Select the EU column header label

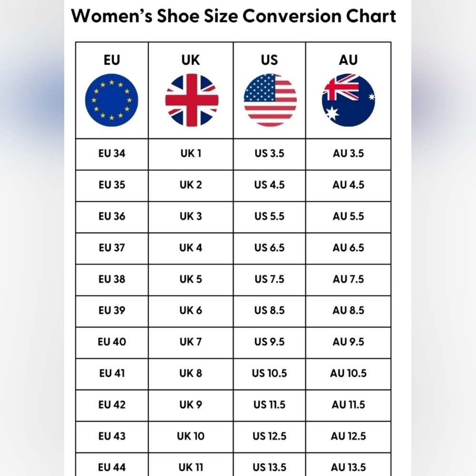tap(112, 60)
